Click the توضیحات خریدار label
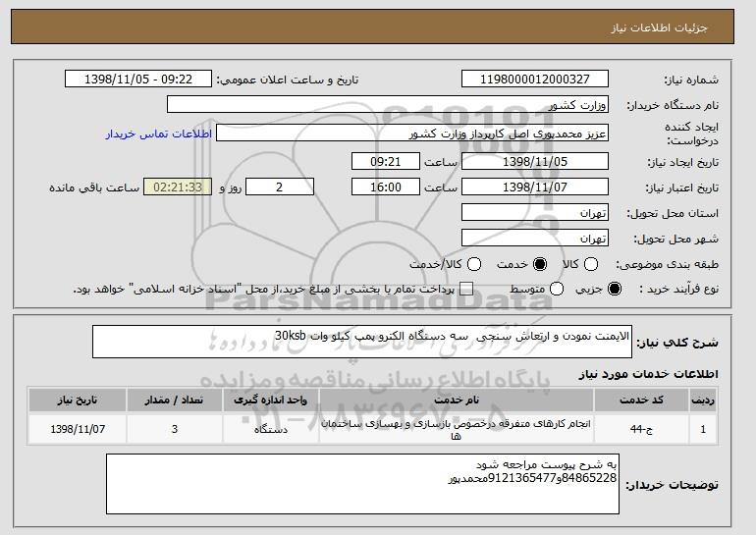 pyautogui.click(x=673, y=485)
